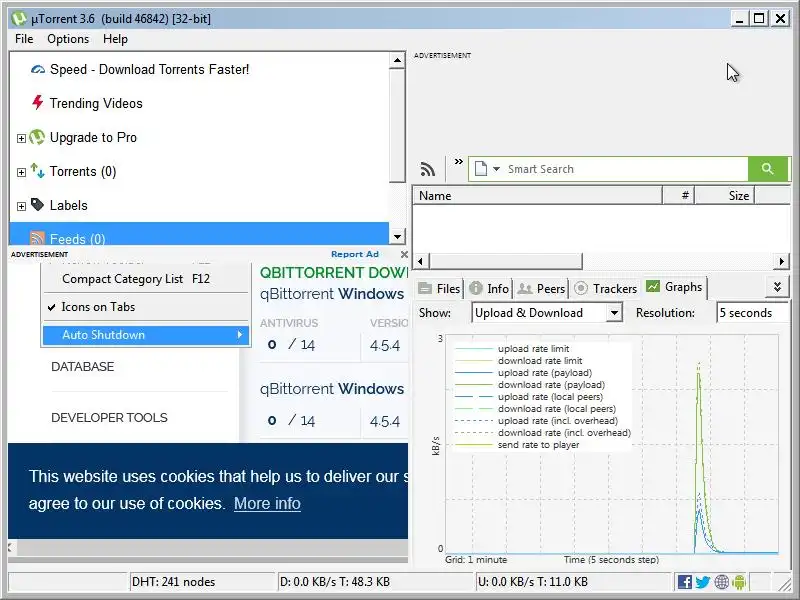Open the Options menu
This screenshot has width=800, height=600.
[68, 39]
